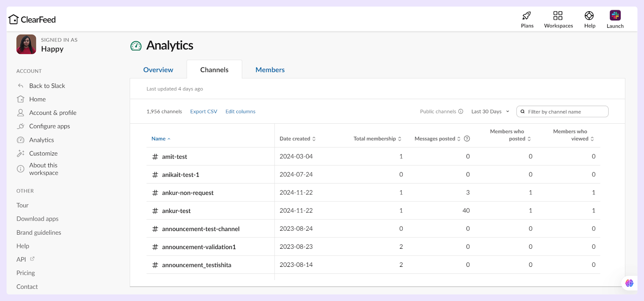Viewport: 644px width, 301px height.
Task: Click the Analytics gauge icon in sidebar
Action: [21, 140]
